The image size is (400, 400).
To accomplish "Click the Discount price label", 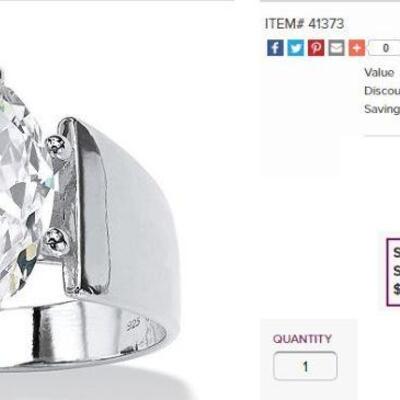I will 382,91.
